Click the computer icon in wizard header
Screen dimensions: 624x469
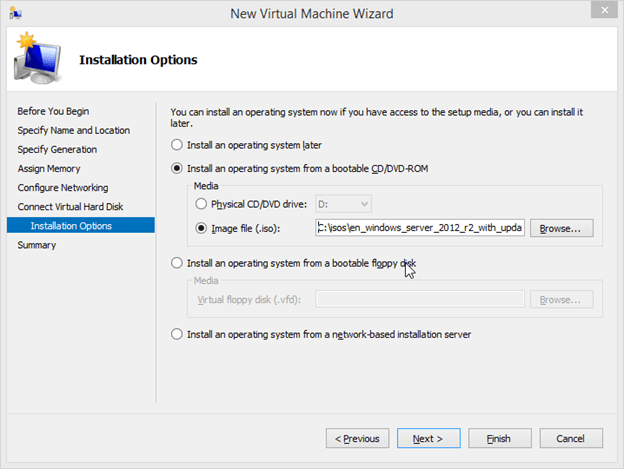(x=38, y=62)
